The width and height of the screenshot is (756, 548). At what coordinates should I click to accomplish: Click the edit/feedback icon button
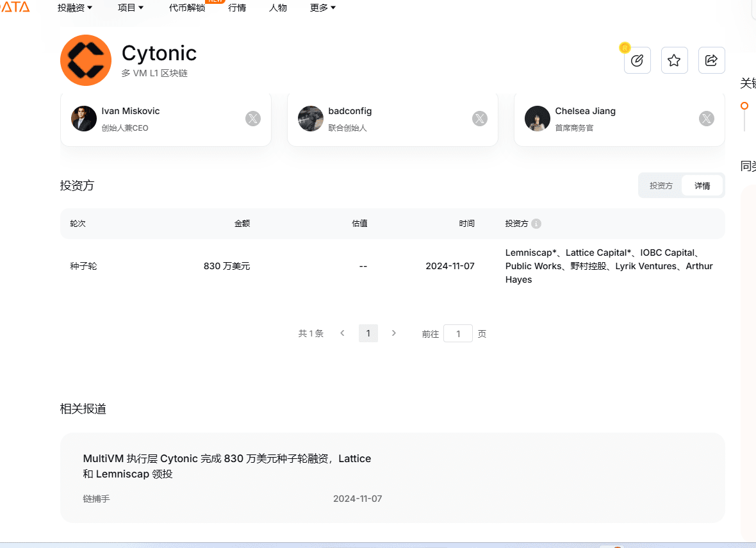coord(637,60)
